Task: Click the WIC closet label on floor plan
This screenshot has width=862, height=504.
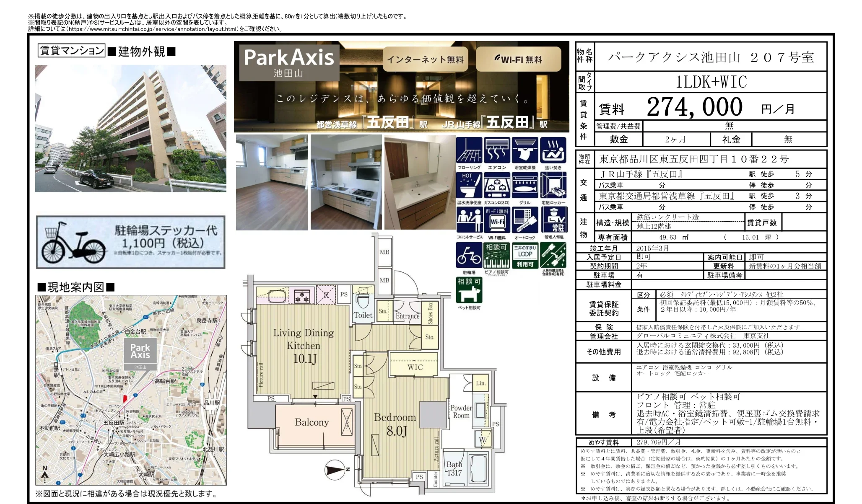Action: pyautogui.click(x=415, y=367)
